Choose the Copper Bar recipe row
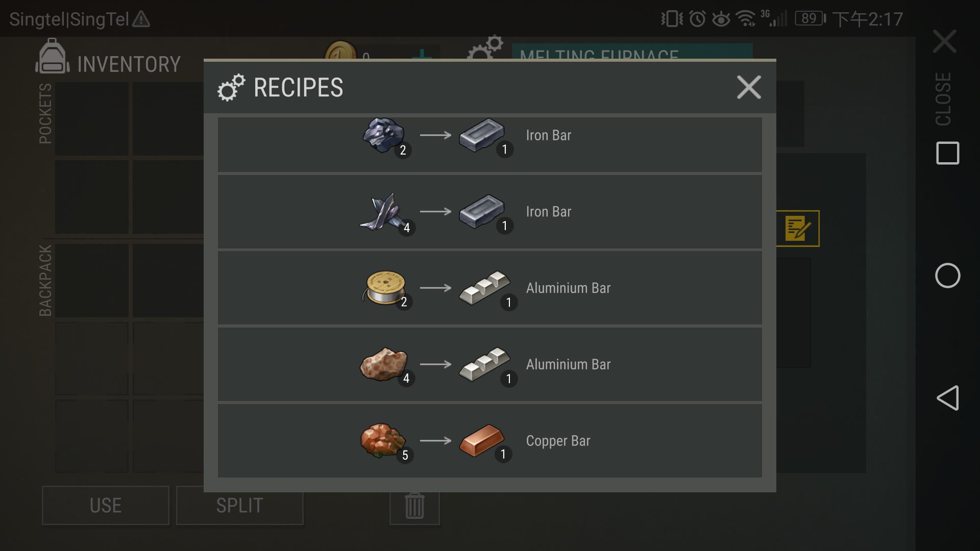Viewport: 980px width, 551px height. 490,441
